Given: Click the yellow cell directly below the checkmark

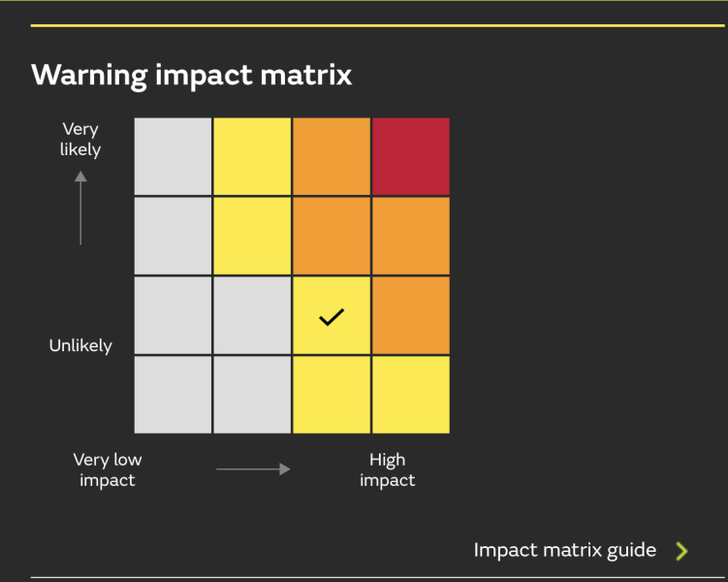Looking at the screenshot, I should point(332,395).
